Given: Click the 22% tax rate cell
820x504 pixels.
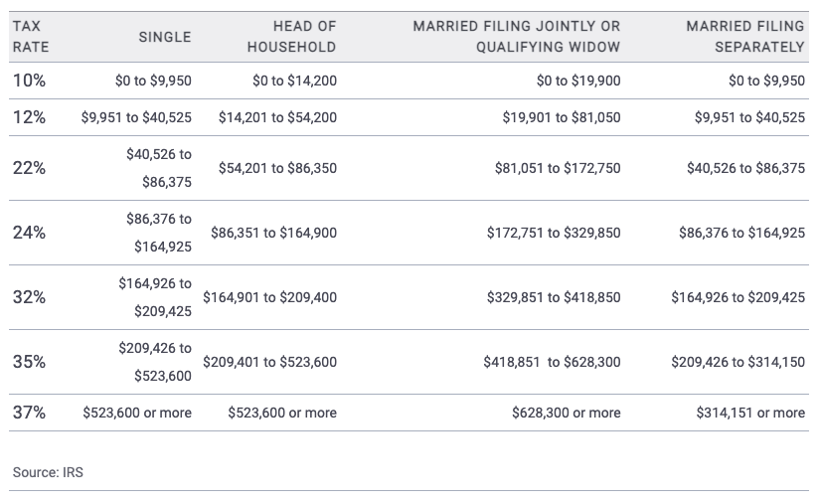Looking at the screenshot, I should pyautogui.click(x=29, y=168).
